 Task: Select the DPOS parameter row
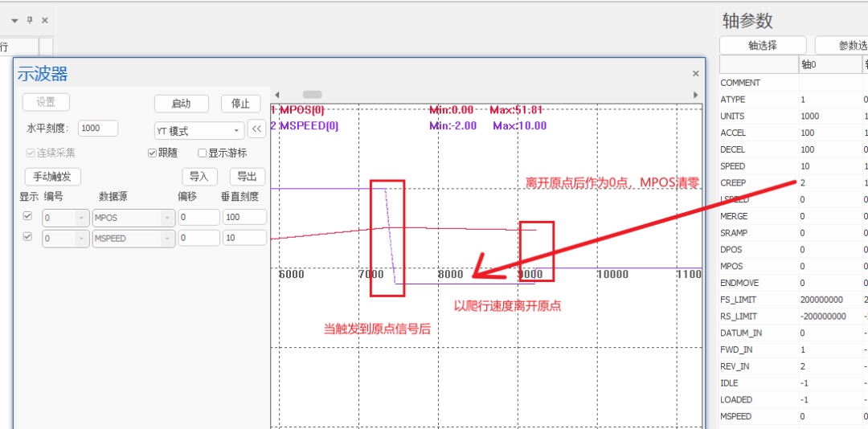[x=794, y=250]
